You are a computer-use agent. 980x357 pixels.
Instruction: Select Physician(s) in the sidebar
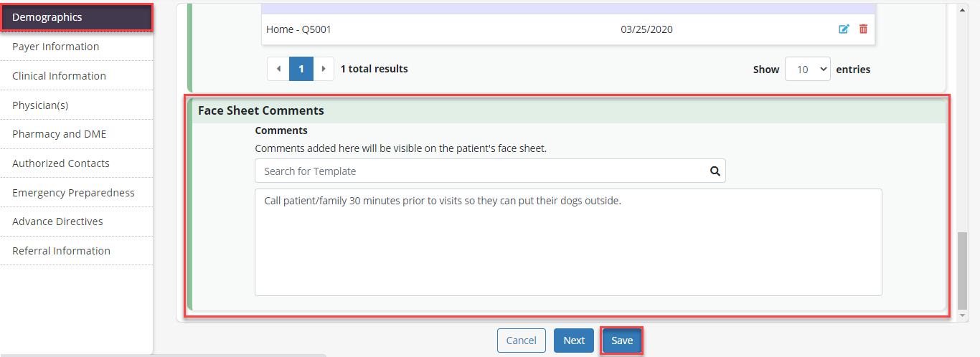click(x=40, y=105)
